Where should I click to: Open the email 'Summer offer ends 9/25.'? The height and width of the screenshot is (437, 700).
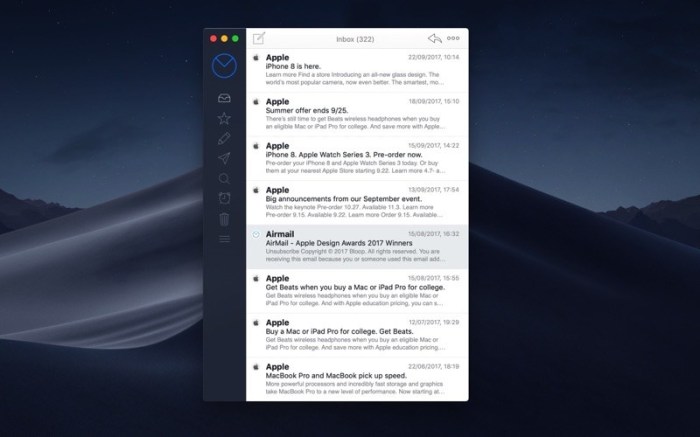[x=357, y=115]
